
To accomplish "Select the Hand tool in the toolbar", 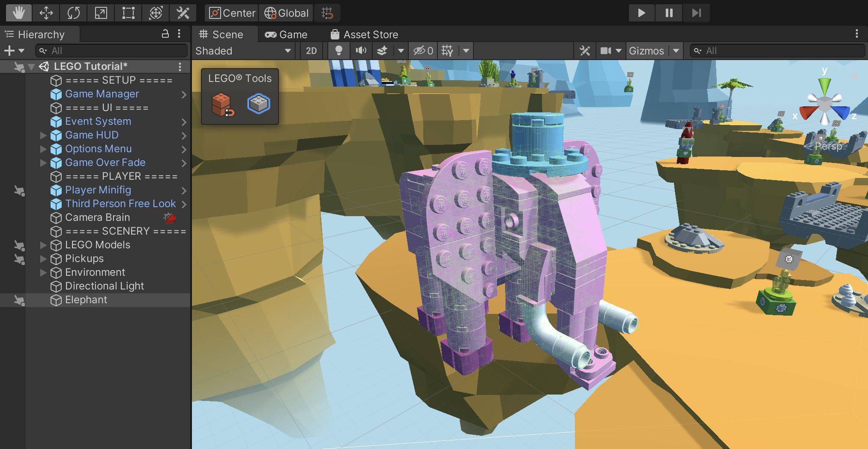I will click(x=18, y=12).
